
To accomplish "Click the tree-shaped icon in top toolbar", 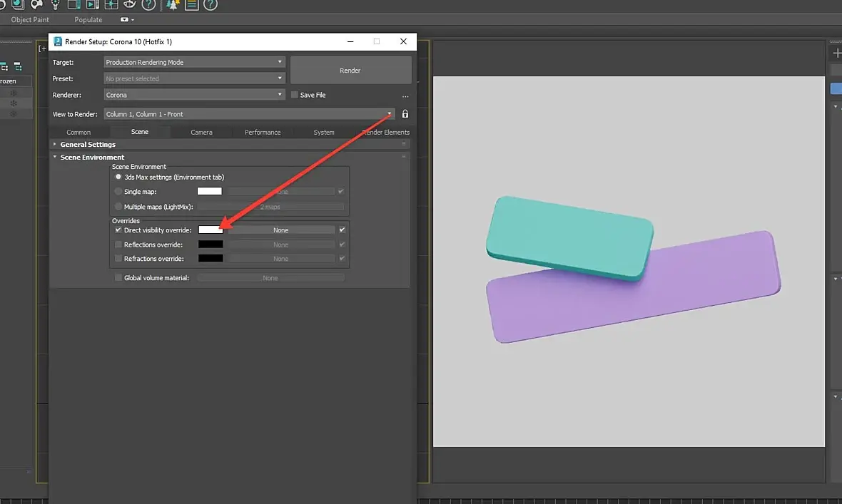I will 172,4.
